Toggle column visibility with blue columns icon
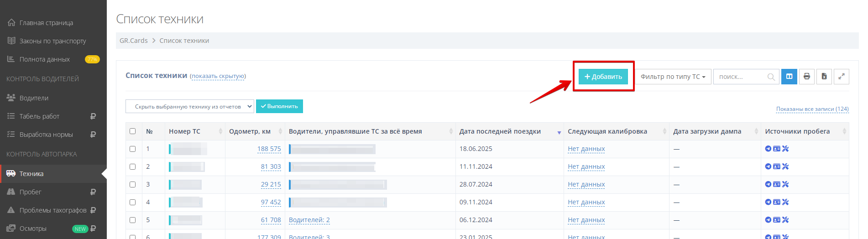 789,77
